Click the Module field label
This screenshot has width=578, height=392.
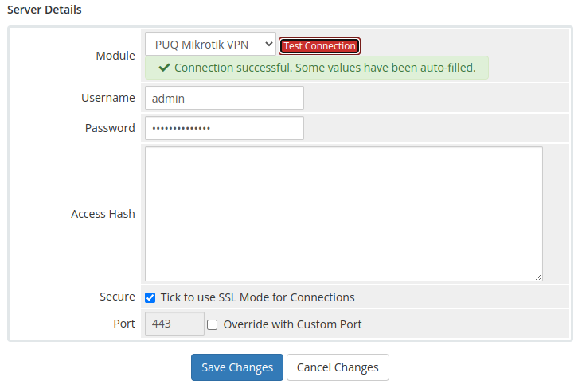pyautogui.click(x=115, y=56)
